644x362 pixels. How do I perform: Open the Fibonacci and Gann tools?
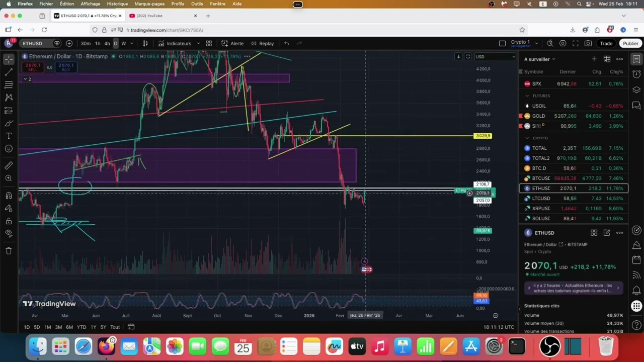pyautogui.click(x=9, y=85)
